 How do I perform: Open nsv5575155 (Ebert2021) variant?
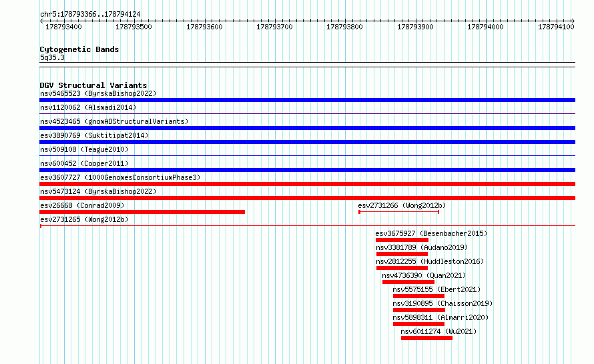coord(436,289)
